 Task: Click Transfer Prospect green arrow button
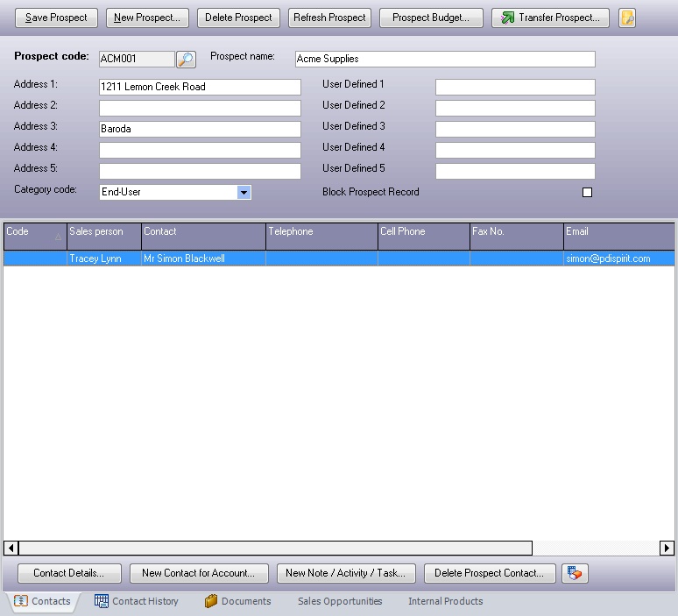[x=550, y=18]
